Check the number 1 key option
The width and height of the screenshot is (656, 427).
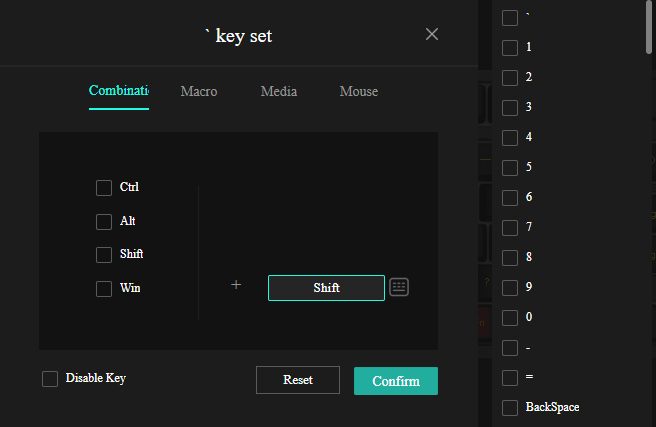click(x=510, y=47)
